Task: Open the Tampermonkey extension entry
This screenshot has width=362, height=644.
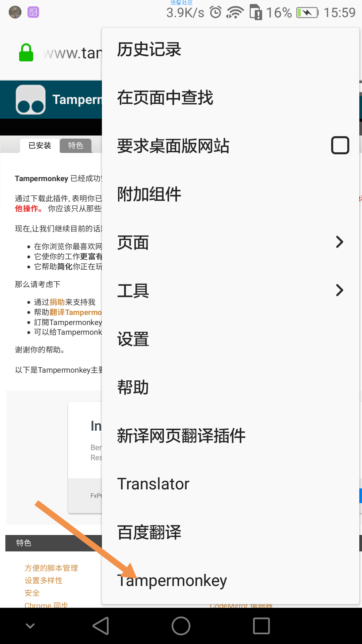Action: (231, 581)
